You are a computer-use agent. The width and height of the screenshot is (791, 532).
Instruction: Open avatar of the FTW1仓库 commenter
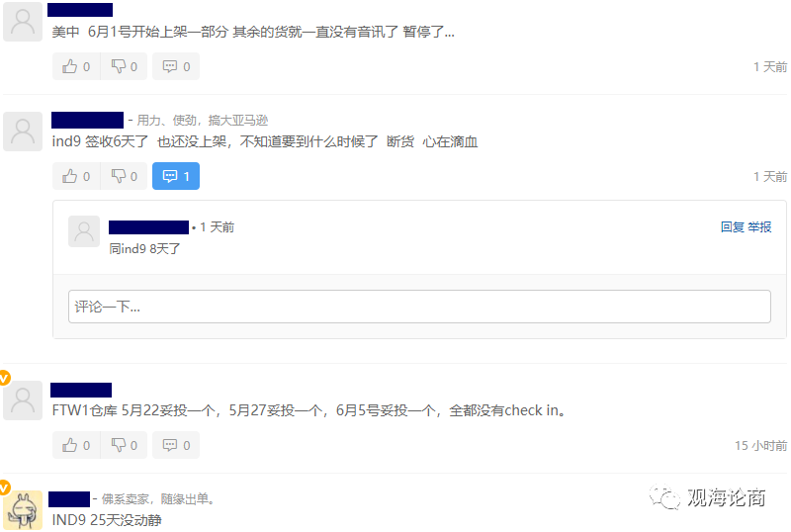click(x=23, y=400)
